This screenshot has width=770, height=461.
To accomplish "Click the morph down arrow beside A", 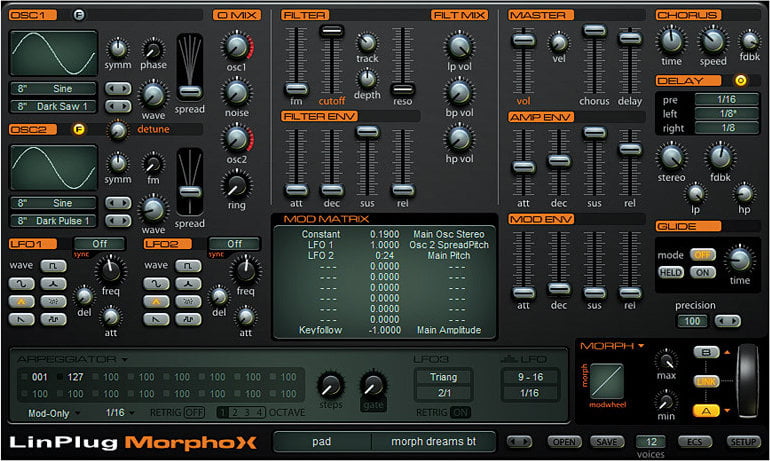I will pyautogui.click(x=727, y=411).
